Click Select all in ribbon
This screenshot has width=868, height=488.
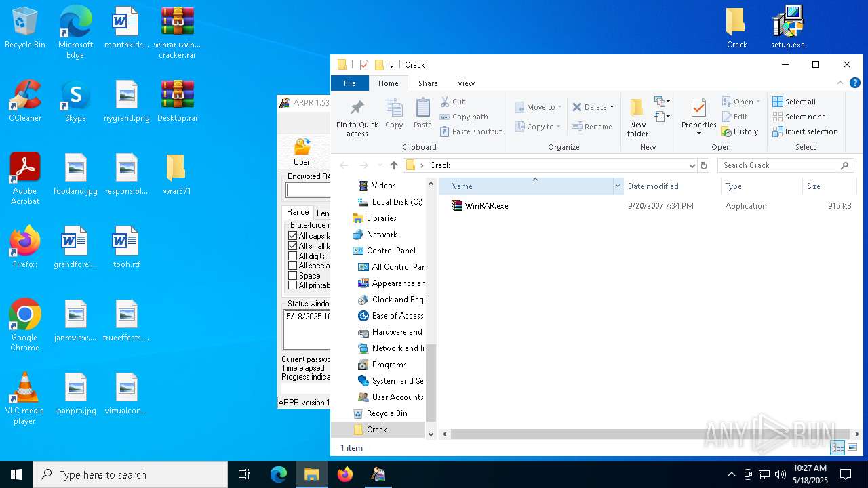pyautogui.click(x=794, y=102)
